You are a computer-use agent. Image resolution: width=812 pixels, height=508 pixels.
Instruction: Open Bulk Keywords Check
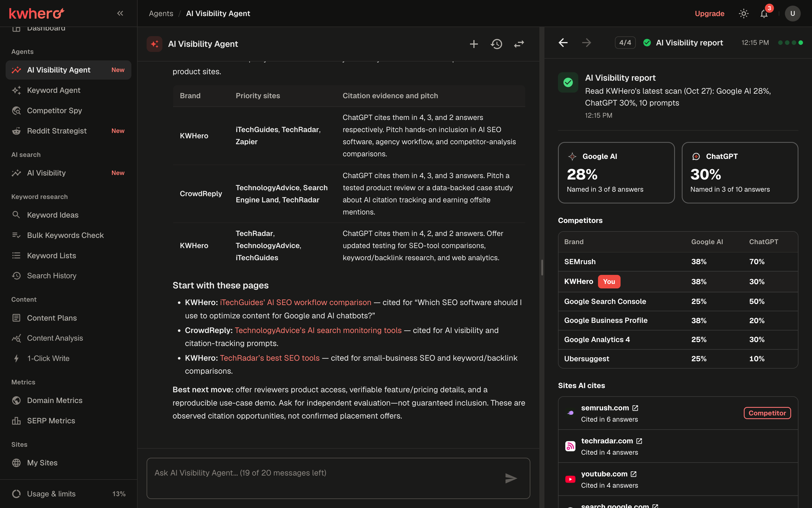[x=69, y=235]
